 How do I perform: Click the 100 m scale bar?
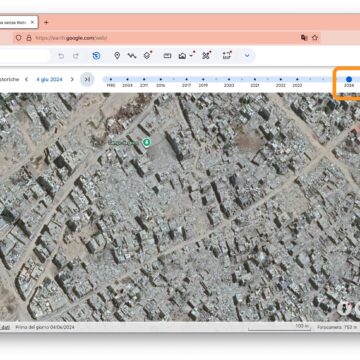point(280,327)
